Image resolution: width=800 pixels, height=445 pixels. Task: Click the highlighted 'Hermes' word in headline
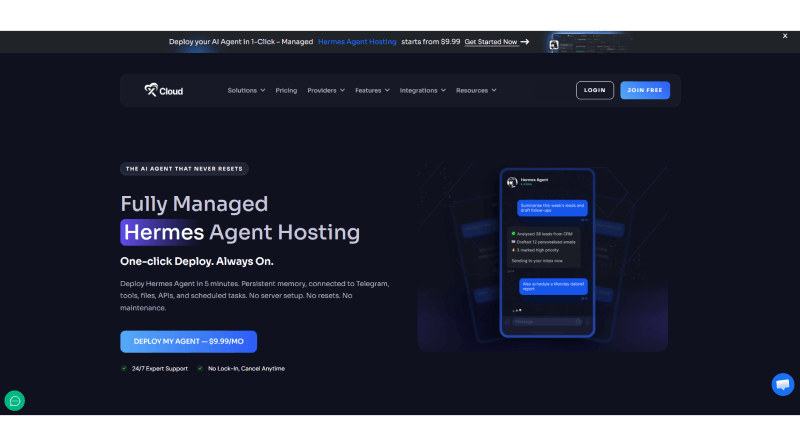163,233
